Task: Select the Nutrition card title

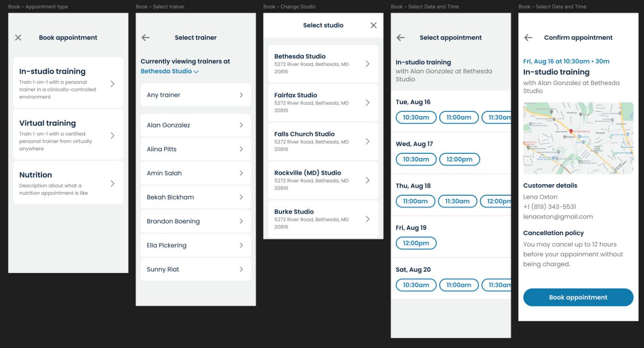Action: tap(35, 175)
